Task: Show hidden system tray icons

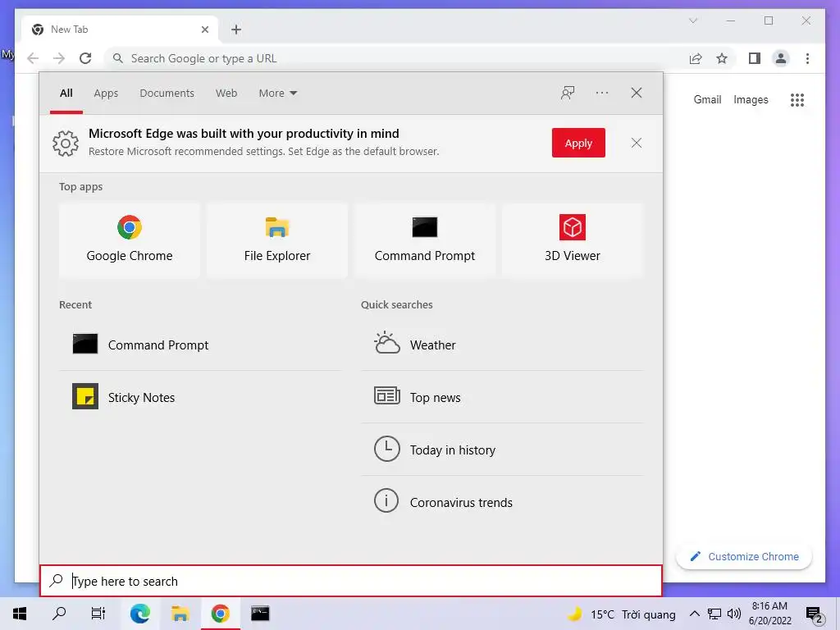Action: pyautogui.click(x=694, y=614)
